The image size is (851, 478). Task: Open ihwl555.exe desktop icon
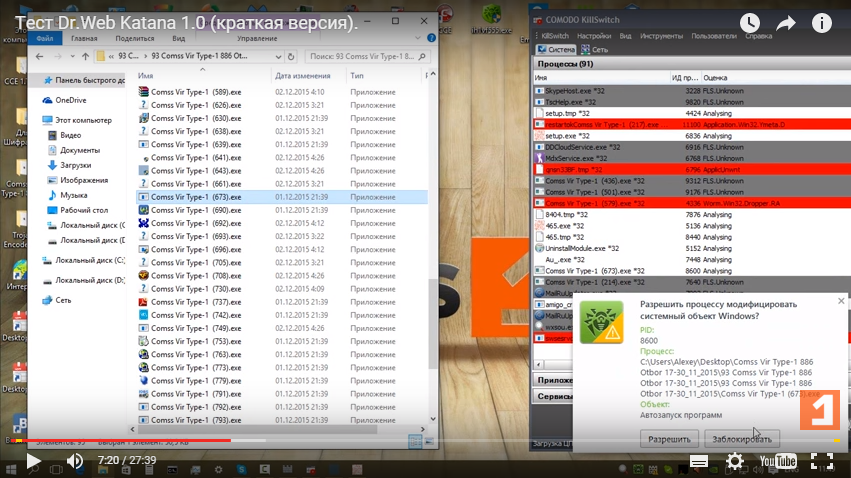[492, 20]
